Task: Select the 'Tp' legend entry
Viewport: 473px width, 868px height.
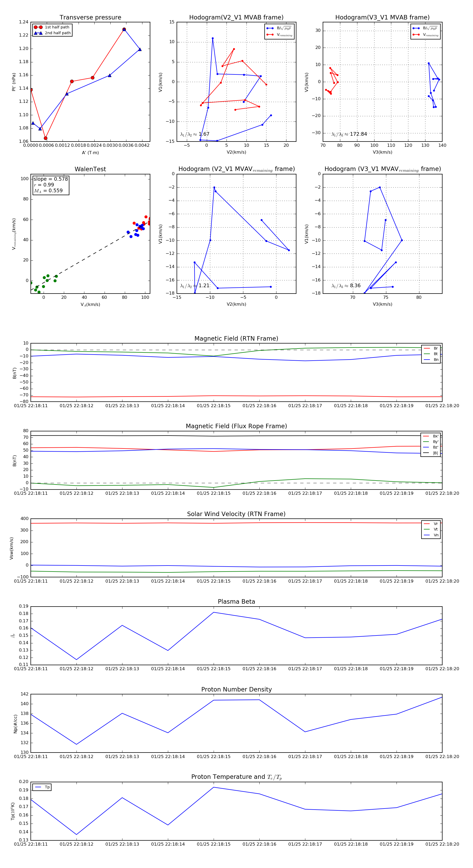Action: [x=42, y=787]
